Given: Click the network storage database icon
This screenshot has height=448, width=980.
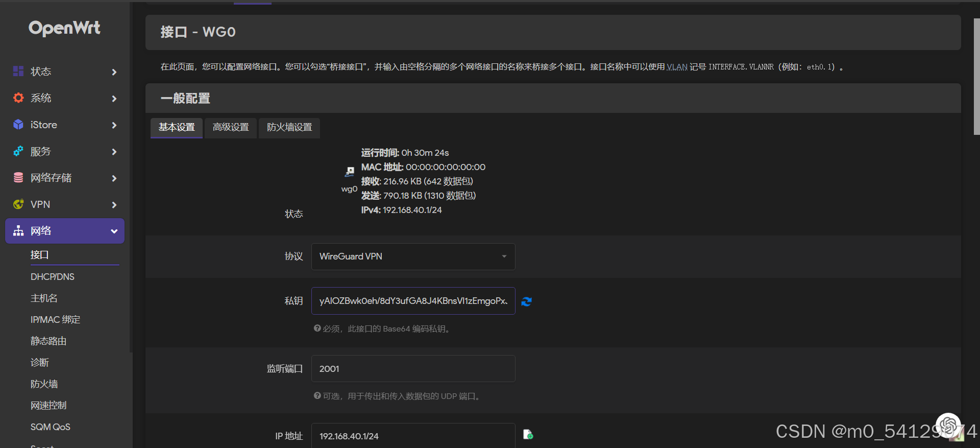Looking at the screenshot, I should (x=18, y=178).
